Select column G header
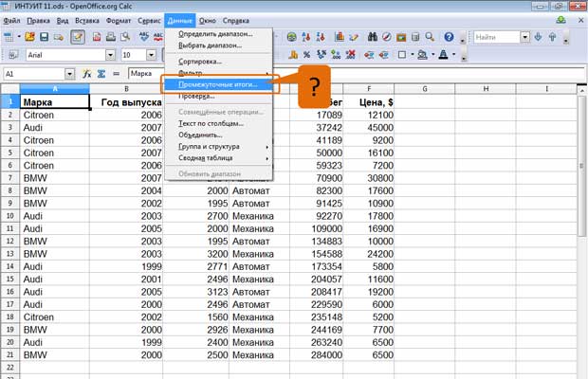The image size is (588, 379). coord(425,89)
